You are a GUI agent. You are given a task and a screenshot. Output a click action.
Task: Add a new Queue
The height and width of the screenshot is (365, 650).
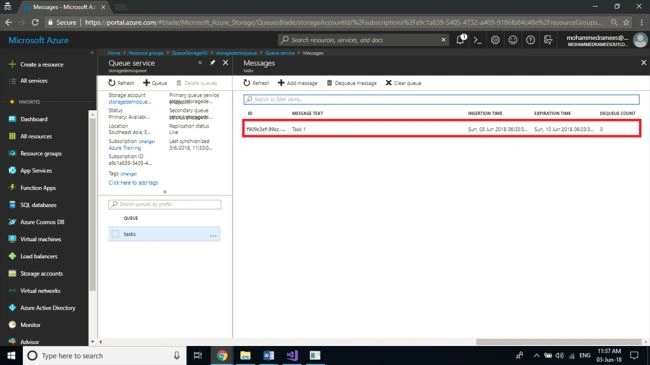(155, 83)
